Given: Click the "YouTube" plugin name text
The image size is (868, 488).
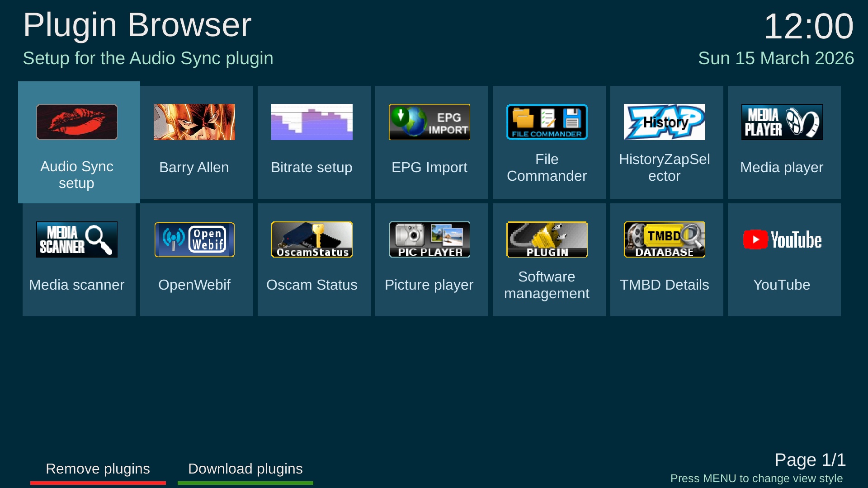Looking at the screenshot, I should click(x=782, y=285).
